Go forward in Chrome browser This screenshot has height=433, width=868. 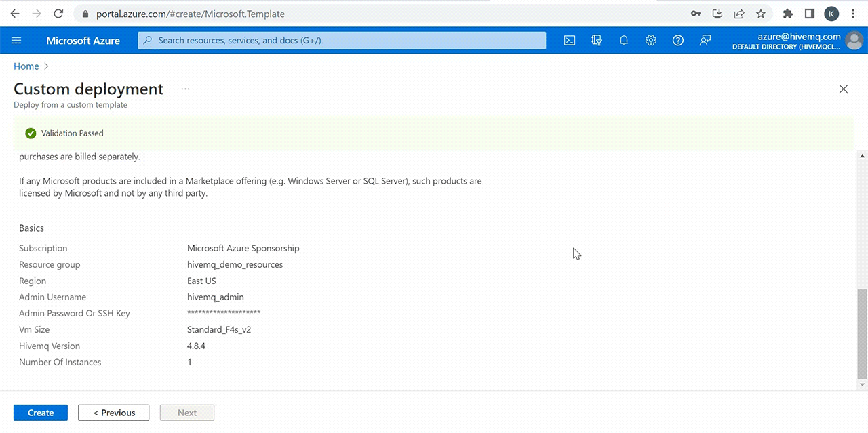click(37, 14)
